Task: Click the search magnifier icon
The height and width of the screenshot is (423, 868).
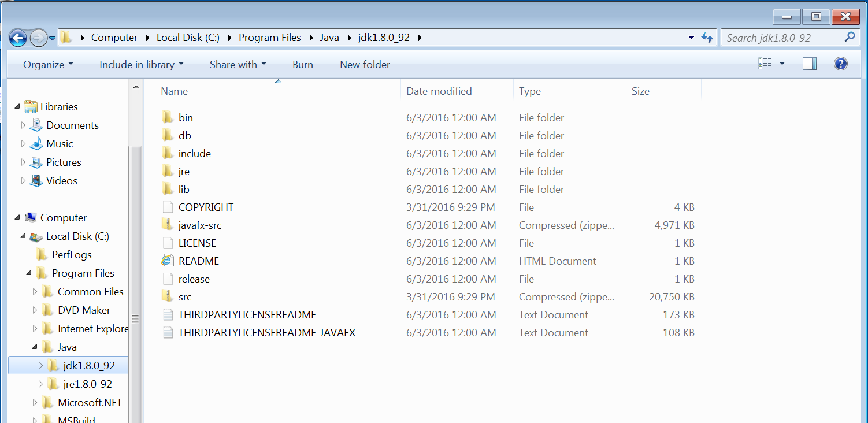Action: coord(850,38)
